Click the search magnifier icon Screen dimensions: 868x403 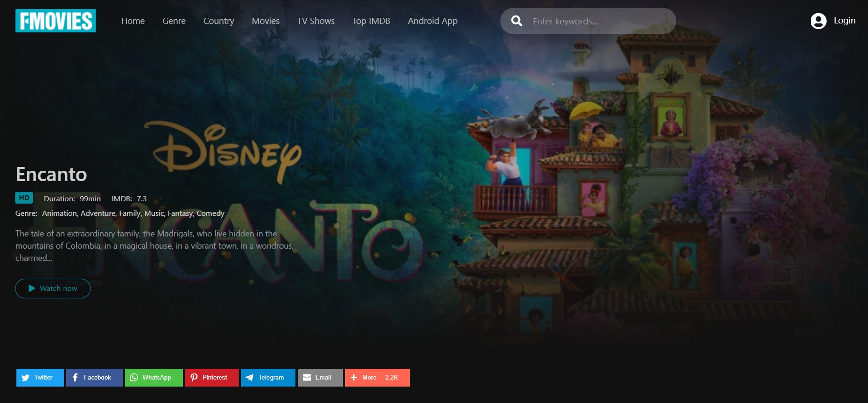coord(516,21)
